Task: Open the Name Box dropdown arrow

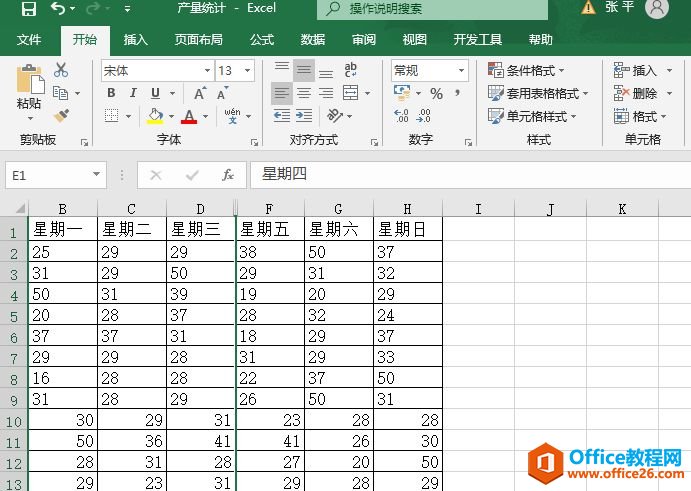Action: pyautogui.click(x=97, y=175)
